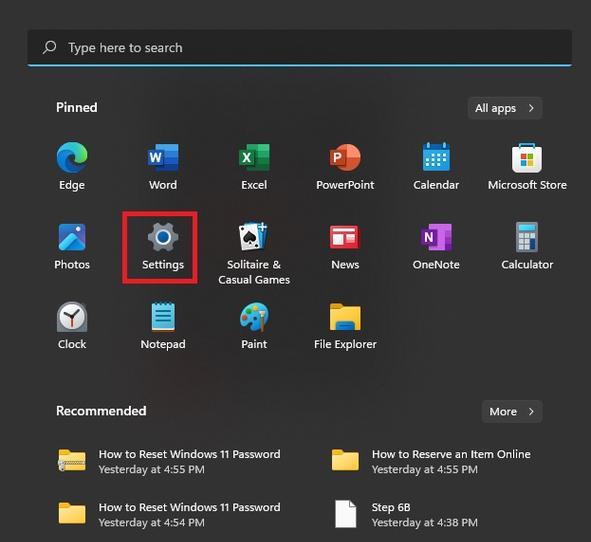The width and height of the screenshot is (591, 542).
Task: Open the Edge browser pinned app
Action: tap(72, 166)
